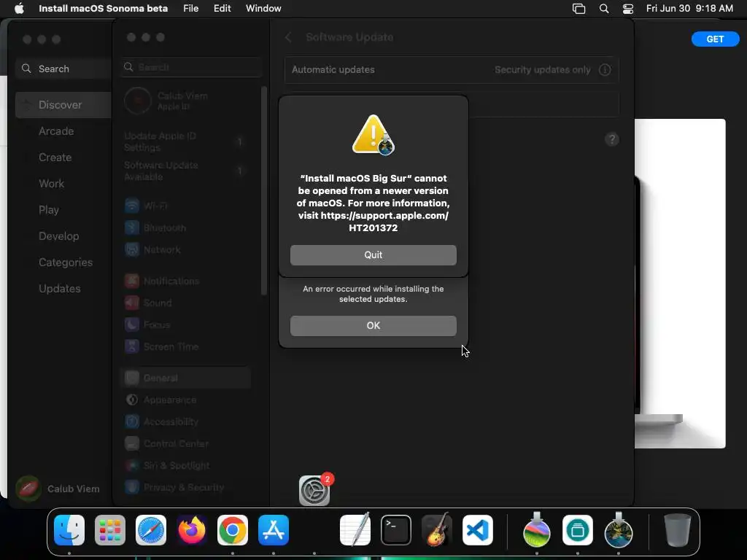This screenshot has width=747, height=560.
Task: Open TextEdit from the Dock
Action: tap(355, 530)
